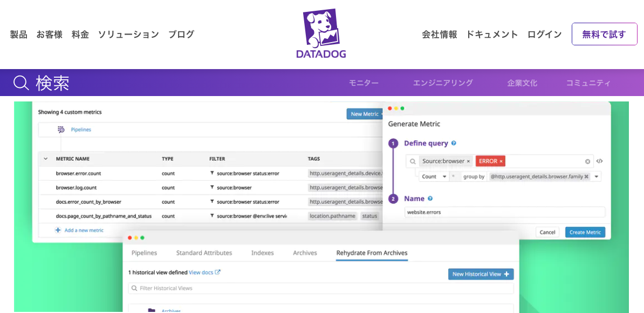Click Add a new metric link
Viewport: 644px width, 313px height.
point(84,230)
